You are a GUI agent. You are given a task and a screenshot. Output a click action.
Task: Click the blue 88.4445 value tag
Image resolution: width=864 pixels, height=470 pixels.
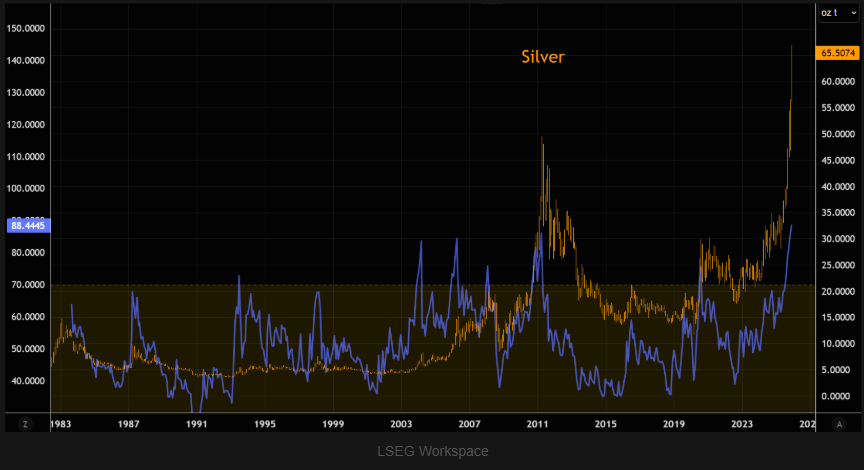point(27,225)
